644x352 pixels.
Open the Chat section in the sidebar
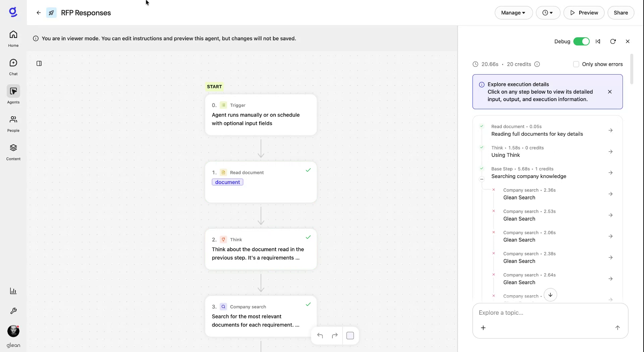(13, 67)
